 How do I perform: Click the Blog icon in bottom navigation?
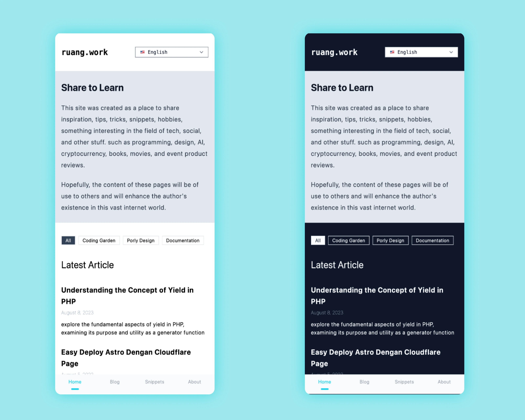(x=114, y=382)
